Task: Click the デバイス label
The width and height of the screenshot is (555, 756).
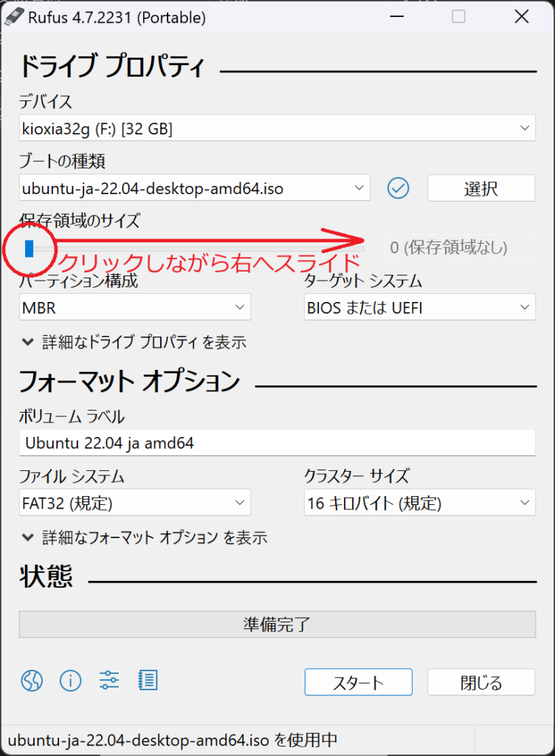Action: pos(45,102)
